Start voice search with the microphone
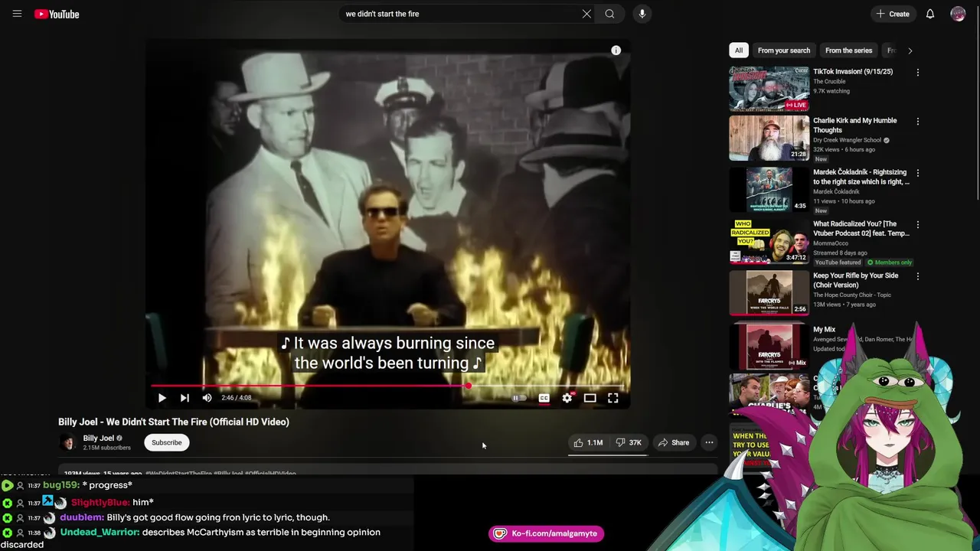Screen dimensions: 980x551 point(642,14)
